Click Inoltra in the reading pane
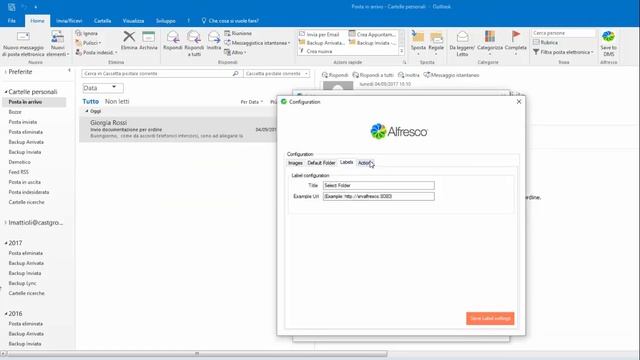Image resolution: width=640 pixels, height=360 pixels. coord(409,75)
